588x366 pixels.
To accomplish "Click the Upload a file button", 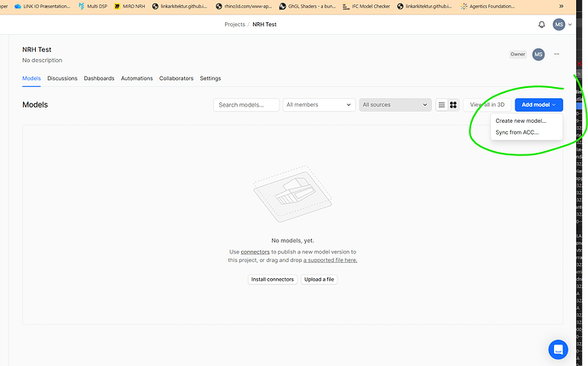I will [x=319, y=279].
